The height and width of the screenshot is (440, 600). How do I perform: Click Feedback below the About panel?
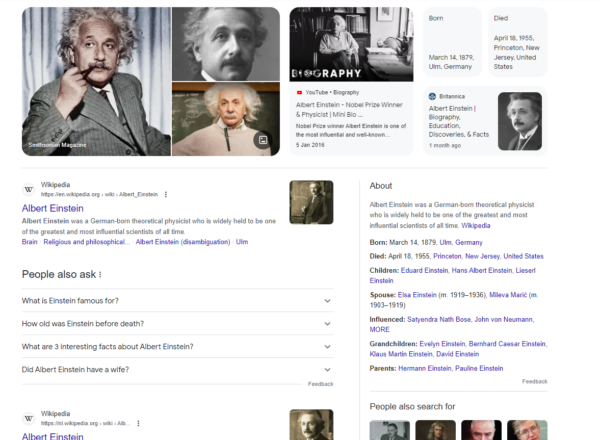(x=534, y=381)
